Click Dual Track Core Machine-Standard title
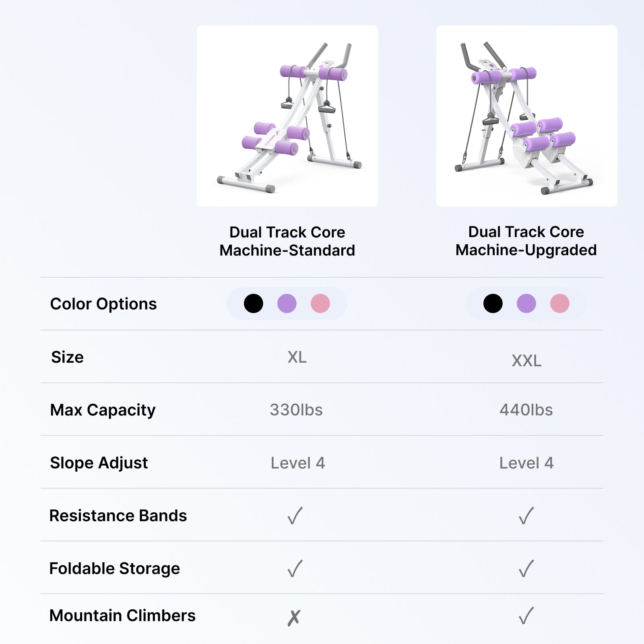The height and width of the screenshot is (644, 644). click(x=287, y=241)
